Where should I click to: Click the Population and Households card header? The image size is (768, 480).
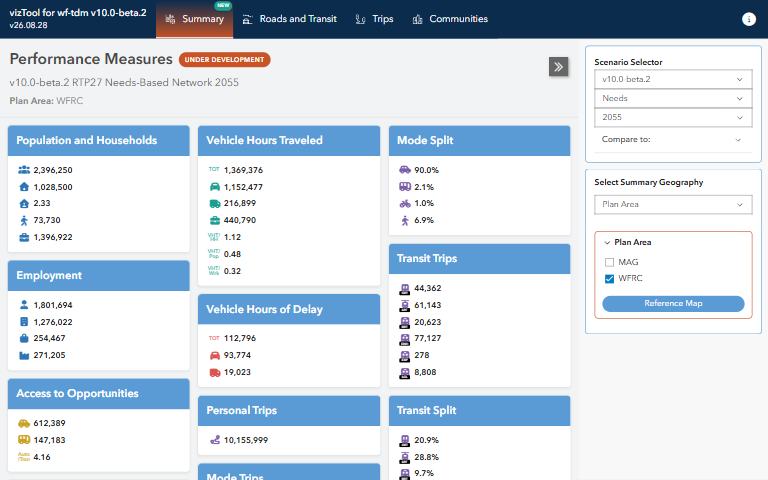98,141
